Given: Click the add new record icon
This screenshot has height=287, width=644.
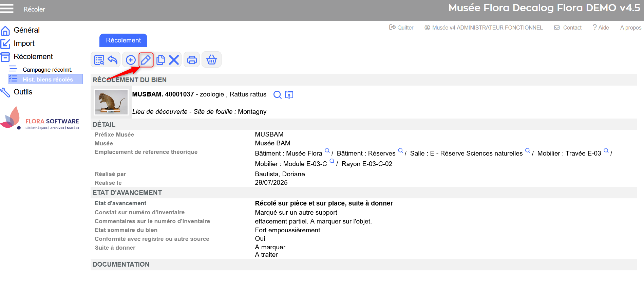Looking at the screenshot, I should pos(131,60).
